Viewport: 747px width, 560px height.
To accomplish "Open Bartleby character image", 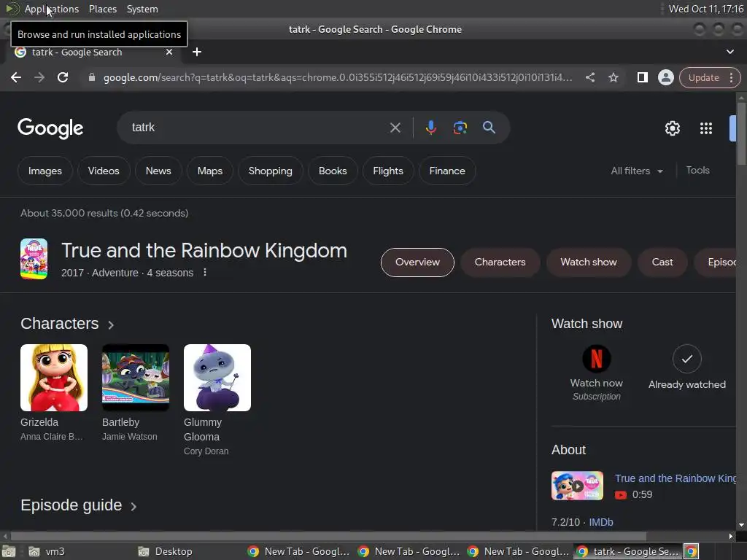I will coord(136,378).
